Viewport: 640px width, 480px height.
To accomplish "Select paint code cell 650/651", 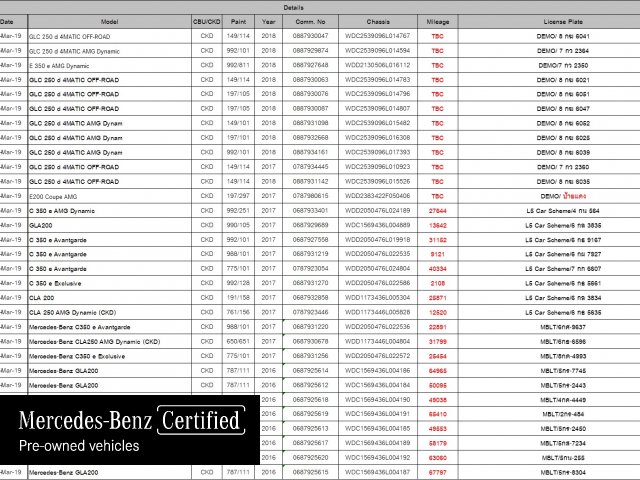I will coord(238,342).
